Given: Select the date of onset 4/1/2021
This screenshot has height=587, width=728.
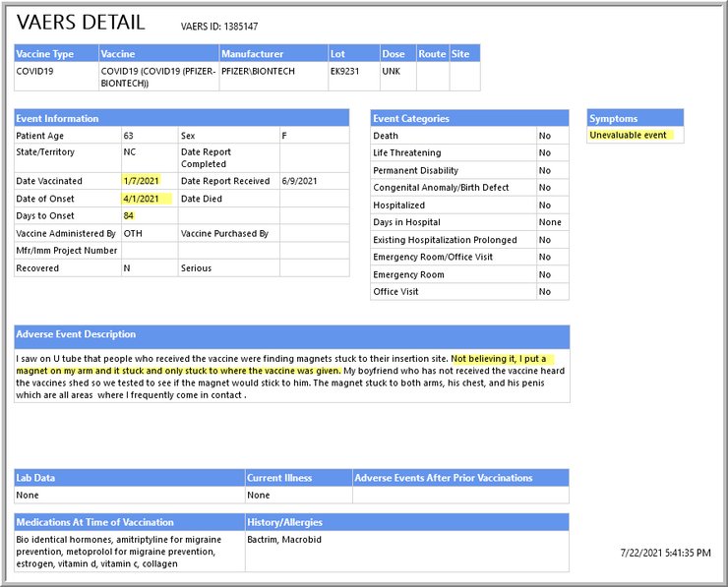Looking at the screenshot, I should [x=142, y=199].
